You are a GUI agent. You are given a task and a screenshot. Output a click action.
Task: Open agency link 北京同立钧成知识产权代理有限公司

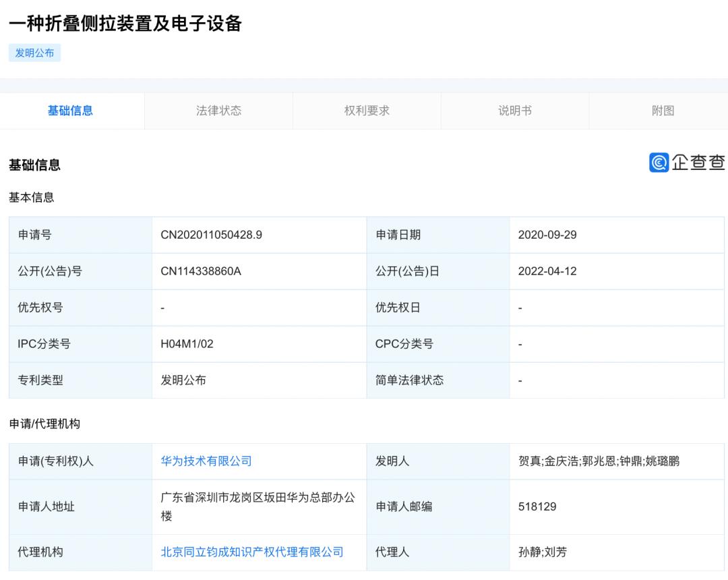click(x=252, y=552)
